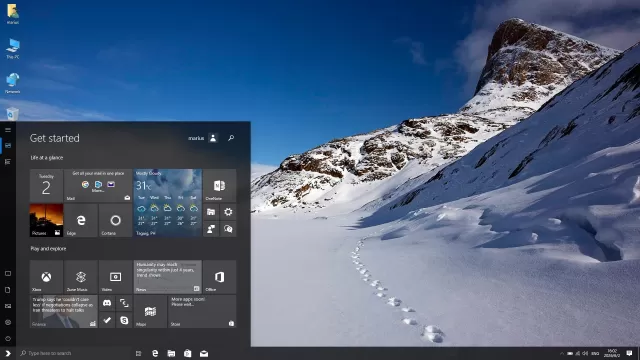
Task: Click the 'Get started' title text
Action: (55, 138)
